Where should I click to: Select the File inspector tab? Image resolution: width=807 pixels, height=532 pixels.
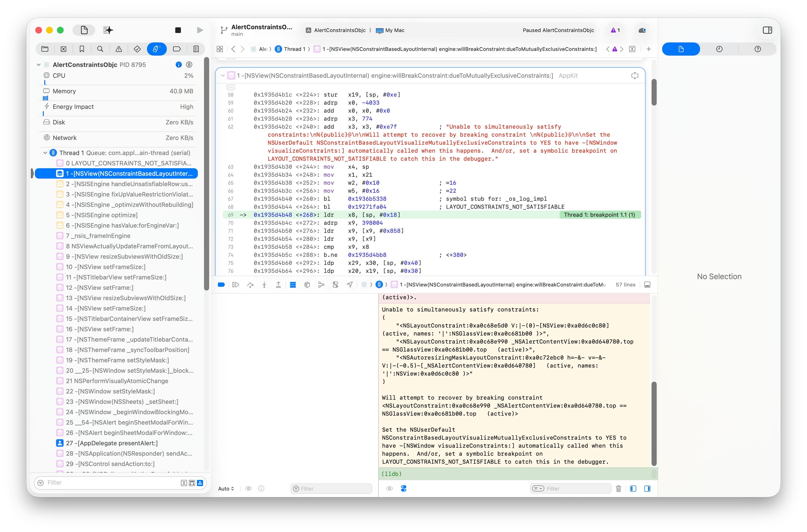(x=681, y=49)
